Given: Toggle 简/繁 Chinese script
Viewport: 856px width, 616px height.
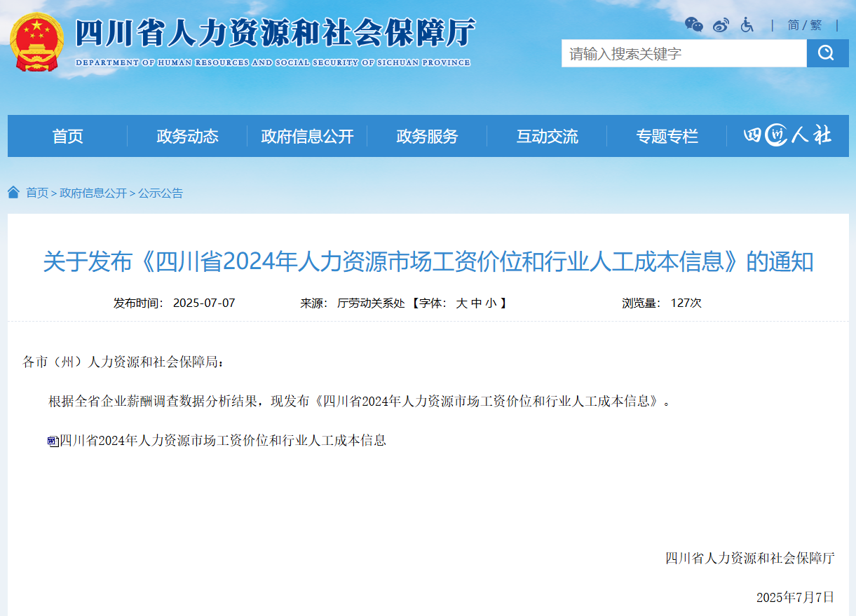Looking at the screenshot, I should click(804, 25).
